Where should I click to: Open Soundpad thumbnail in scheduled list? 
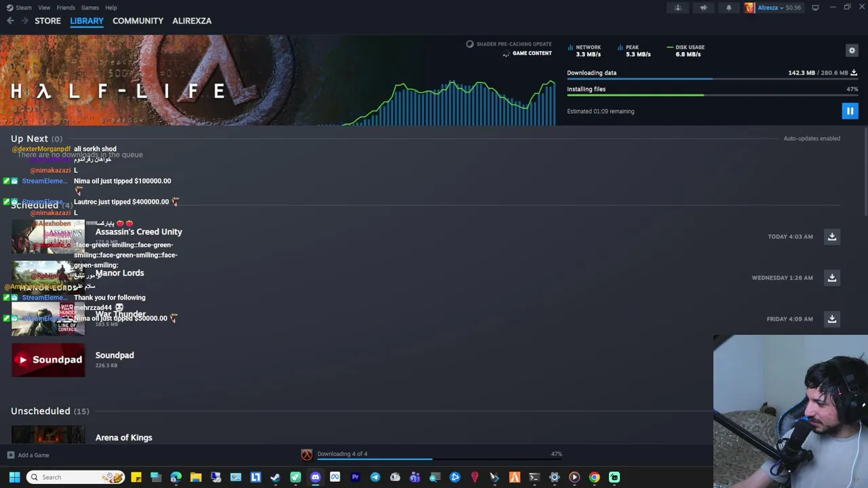coord(48,360)
